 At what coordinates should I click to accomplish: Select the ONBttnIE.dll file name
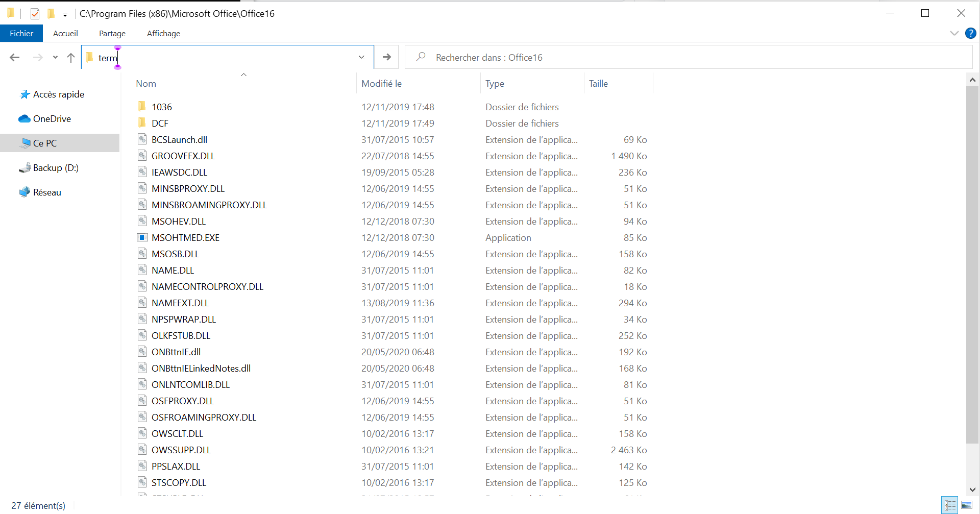click(176, 352)
